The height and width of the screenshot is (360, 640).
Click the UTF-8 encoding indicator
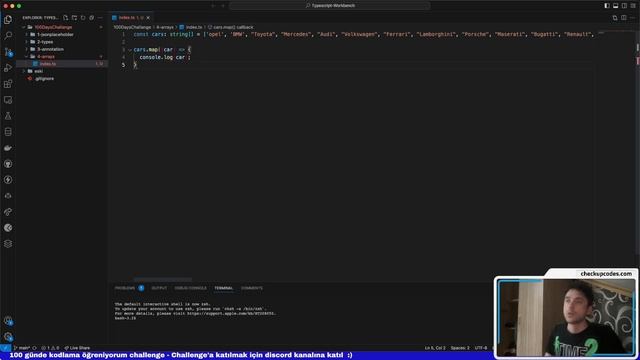click(481, 348)
